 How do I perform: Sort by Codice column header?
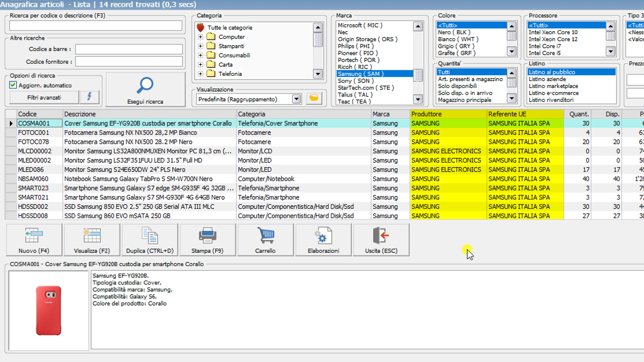[x=39, y=114]
